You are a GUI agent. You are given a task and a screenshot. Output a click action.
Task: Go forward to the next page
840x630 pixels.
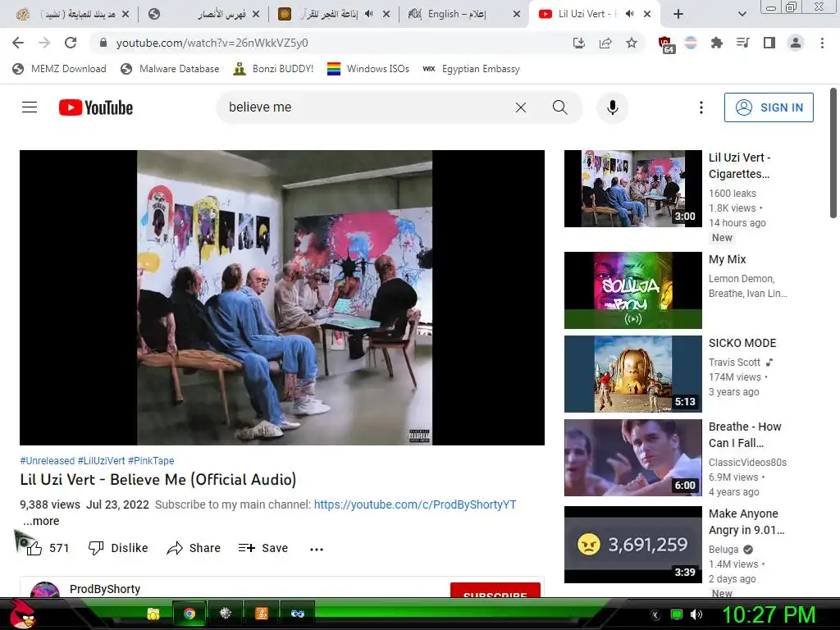tap(44, 43)
